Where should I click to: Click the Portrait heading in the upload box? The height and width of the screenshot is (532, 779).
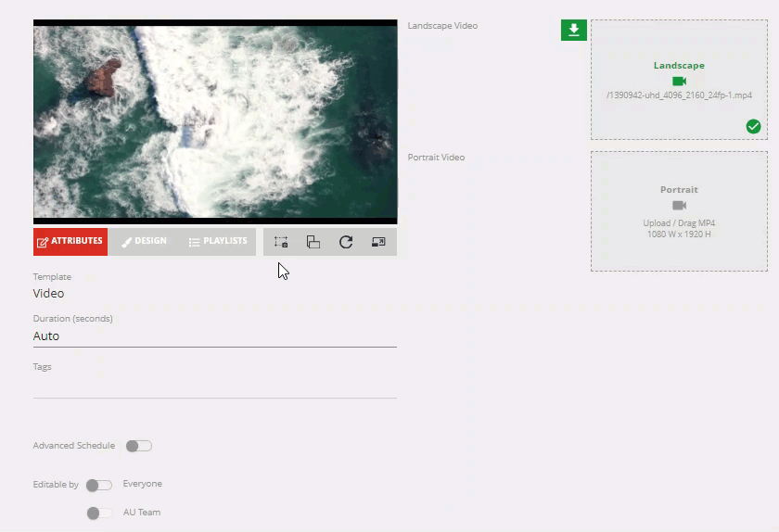[x=679, y=190]
